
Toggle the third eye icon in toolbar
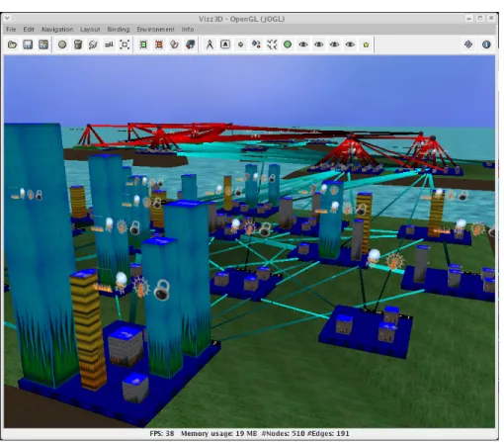(x=334, y=44)
